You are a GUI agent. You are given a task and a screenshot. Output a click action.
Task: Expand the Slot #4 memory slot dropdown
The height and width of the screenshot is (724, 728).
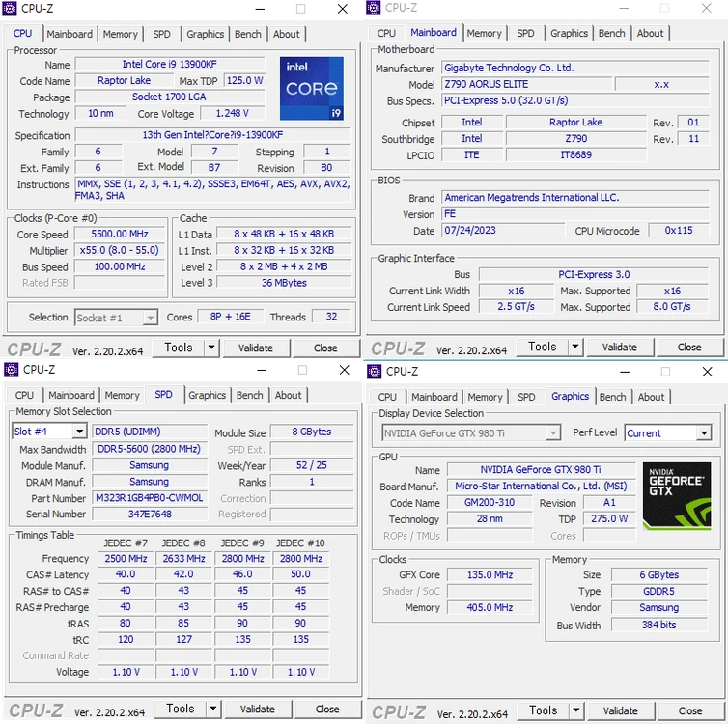coord(80,432)
